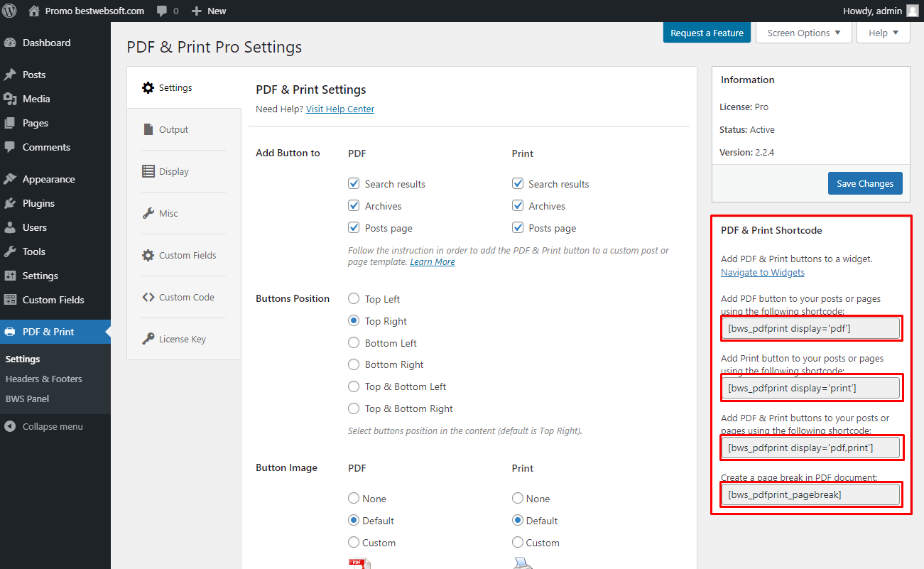Click the gear icon on Settings tab
924x569 pixels.
(x=148, y=88)
